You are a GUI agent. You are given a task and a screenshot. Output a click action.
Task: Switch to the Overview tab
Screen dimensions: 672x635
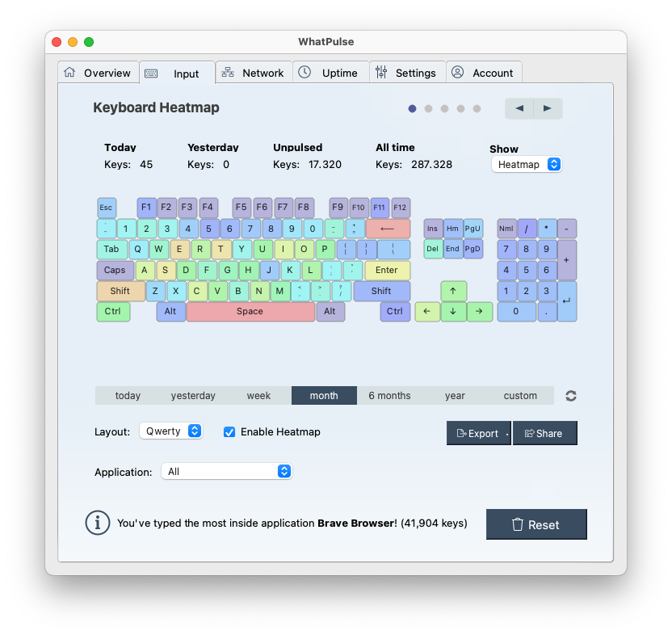98,72
